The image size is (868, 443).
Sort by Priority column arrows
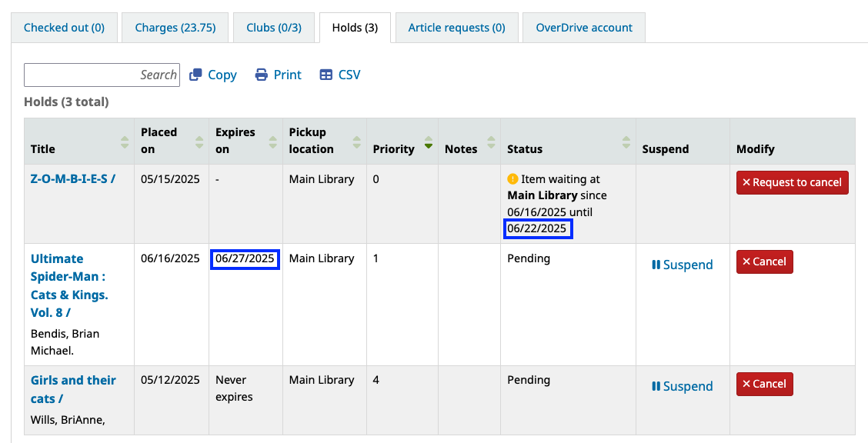(x=429, y=142)
